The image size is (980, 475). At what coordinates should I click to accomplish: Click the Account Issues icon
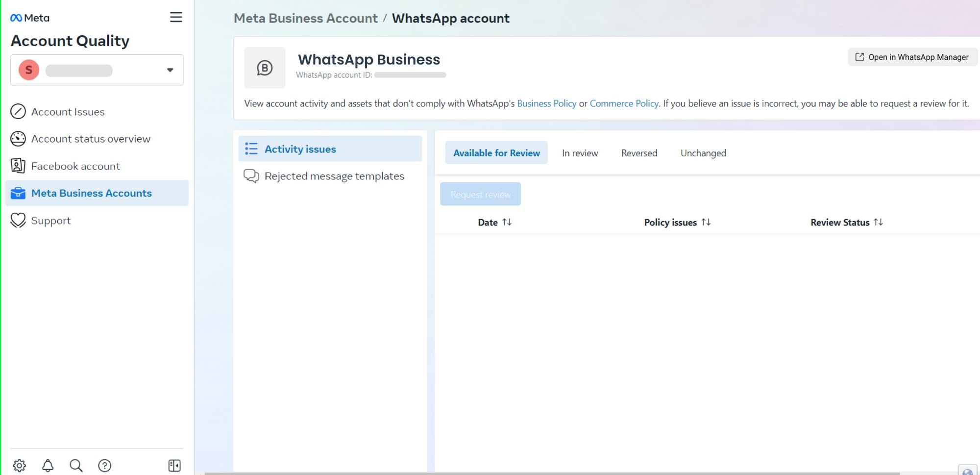18,112
